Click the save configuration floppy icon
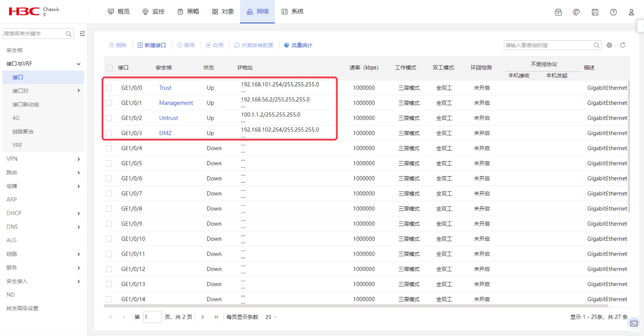This screenshot has height=336, width=644. [x=595, y=12]
